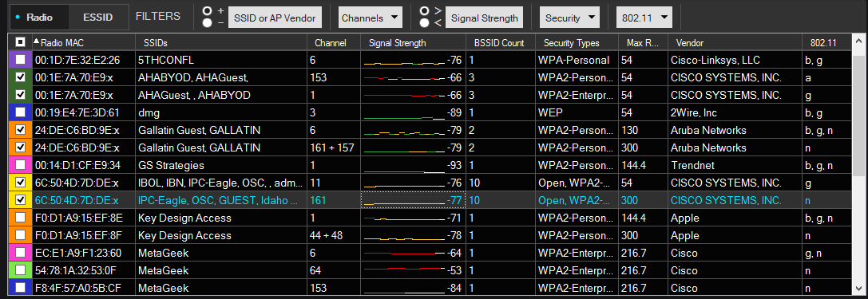Switch to the ESSID tab
This screenshot has height=299, width=868.
click(x=97, y=17)
